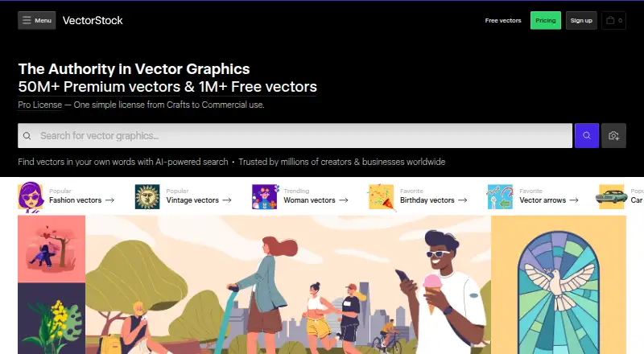Open the shopping cart icon
This screenshot has height=354, width=644.
613,21
